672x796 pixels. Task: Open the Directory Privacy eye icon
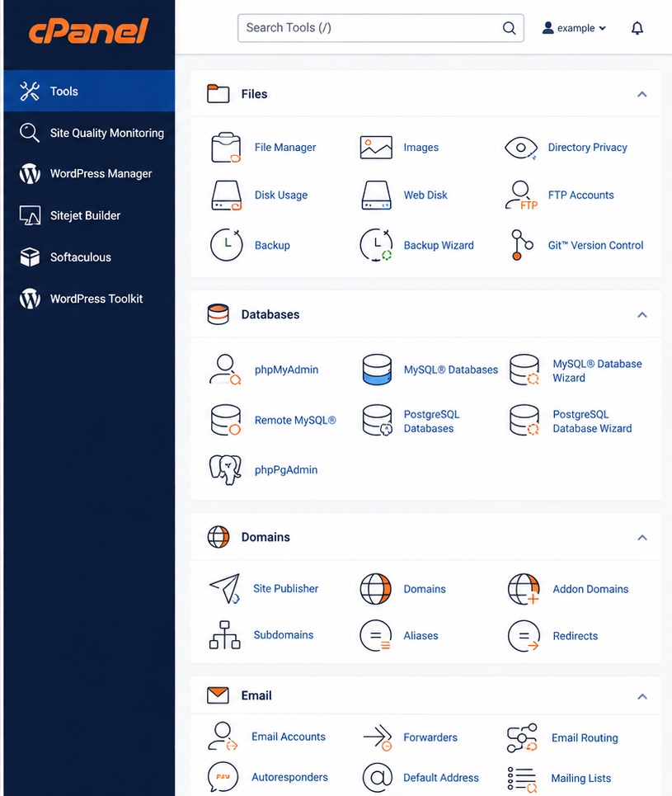[x=521, y=148]
